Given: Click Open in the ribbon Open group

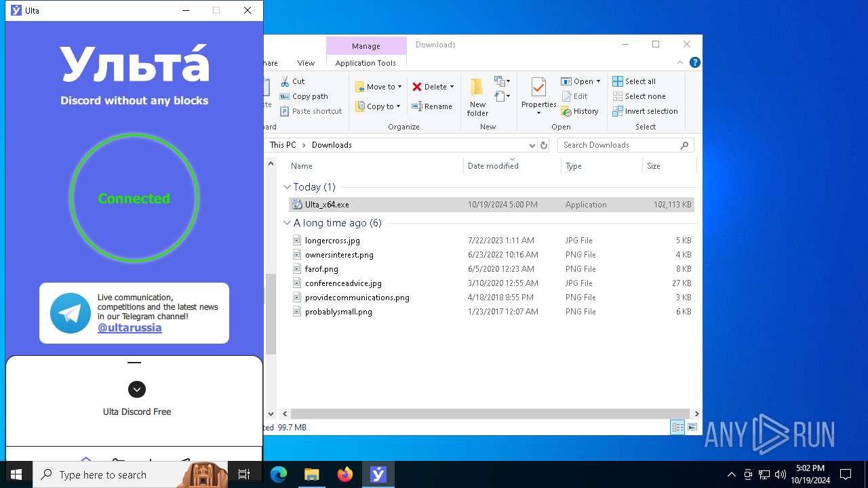Looking at the screenshot, I should (x=577, y=81).
